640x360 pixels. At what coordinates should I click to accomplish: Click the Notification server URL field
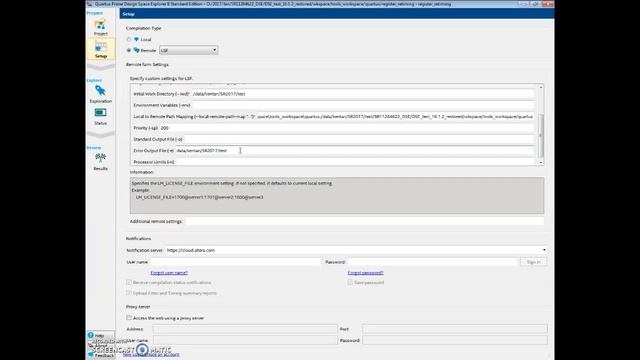click(x=353, y=250)
